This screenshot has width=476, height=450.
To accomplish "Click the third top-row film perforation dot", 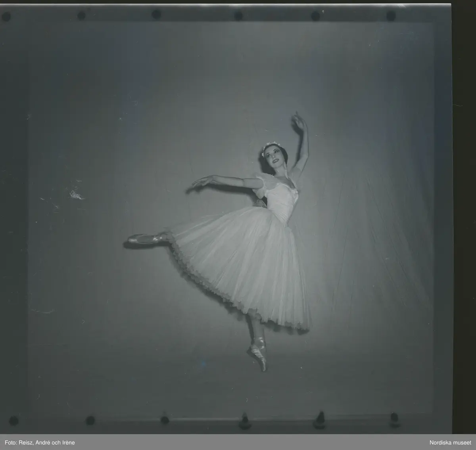I will point(156,15).
